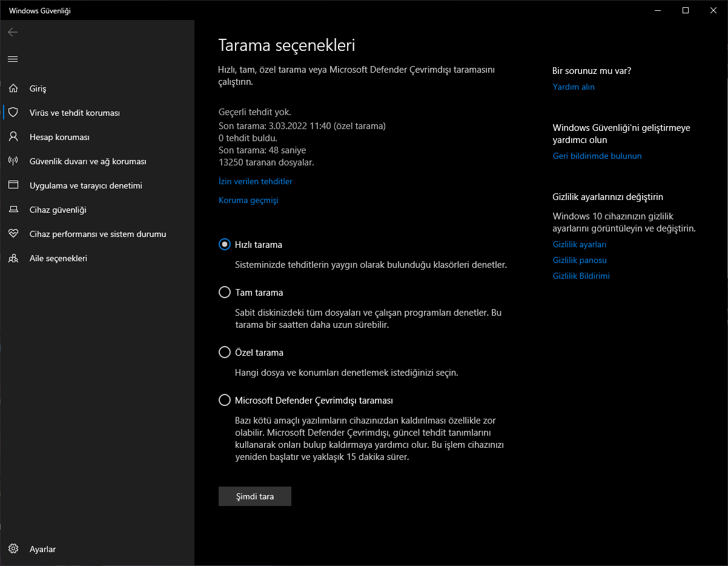Select the Hızlı tarama radio button
Image resolution: width=728 pixels, height=566 pixels.
(225, 245)
